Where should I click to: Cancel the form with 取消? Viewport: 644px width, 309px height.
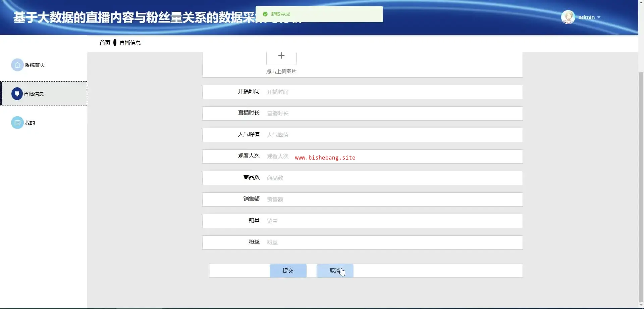coord(335,271)
